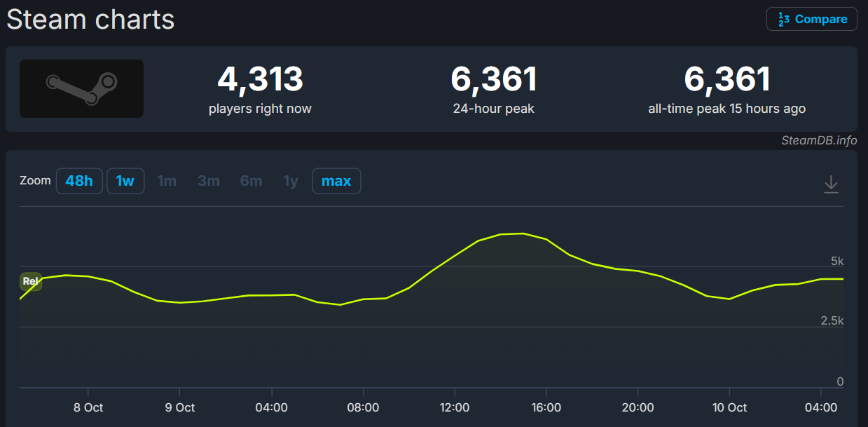Click the 16:00 axis label
The image size is (868, 427).
(546, 407)
